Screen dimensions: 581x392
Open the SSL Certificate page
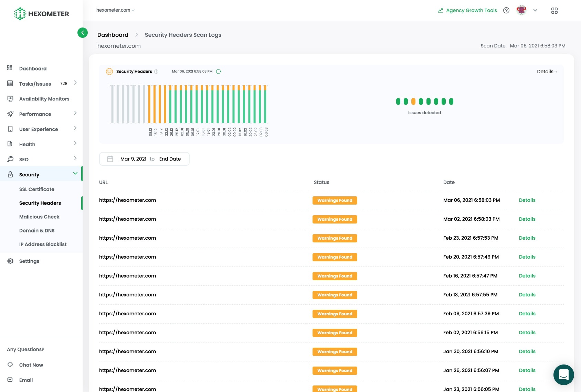(x=37, y=189)
